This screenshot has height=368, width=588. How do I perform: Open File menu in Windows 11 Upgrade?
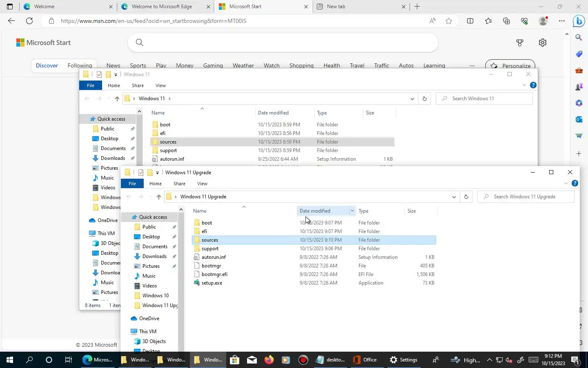coord(132,184)
